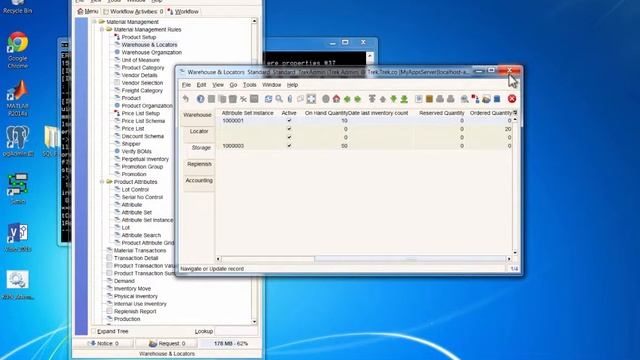Toggle Active checkbox for instance 1000003
Image resolution: width=640 pixels, height=360 pixels.
(x=289, y=145)
